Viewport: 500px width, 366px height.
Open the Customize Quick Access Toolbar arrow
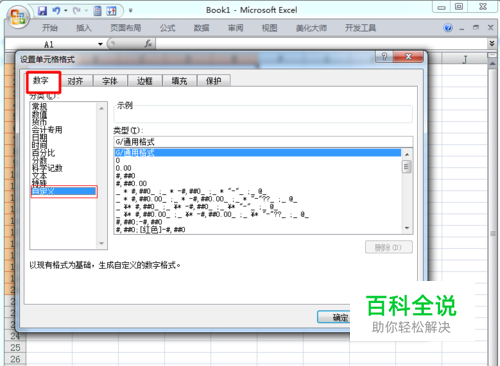(131, 10)
